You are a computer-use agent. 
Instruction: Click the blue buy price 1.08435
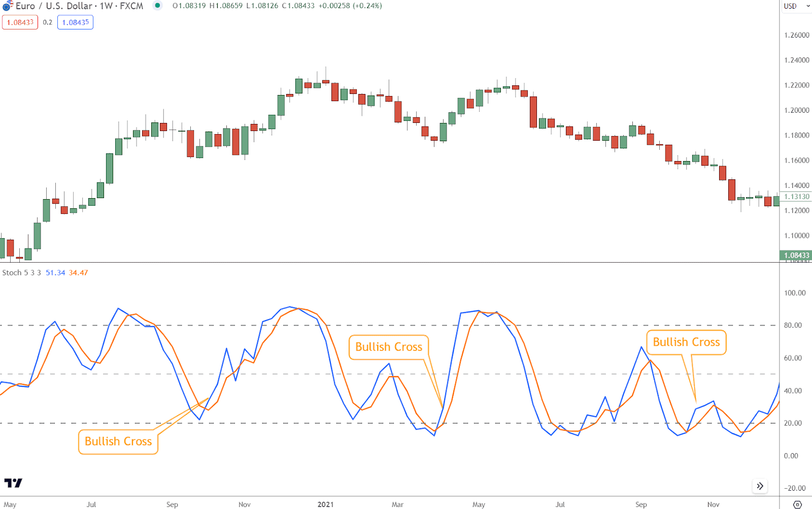pyautogui.click(x=75, y=22)
